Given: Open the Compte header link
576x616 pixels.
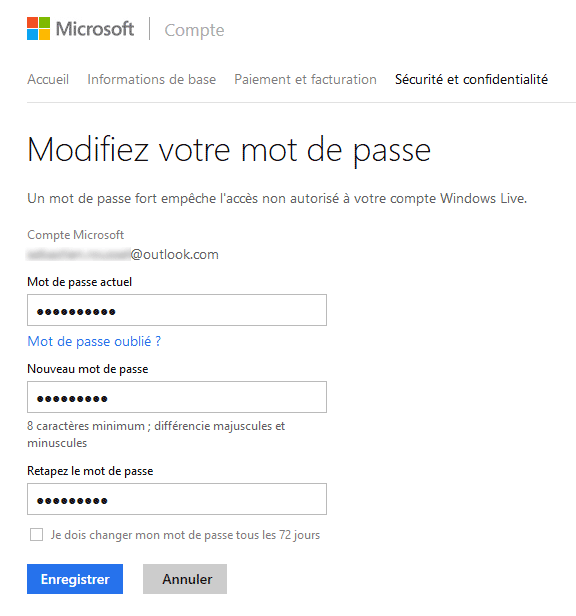Looking at the screenshot, I should coord(194,30).
